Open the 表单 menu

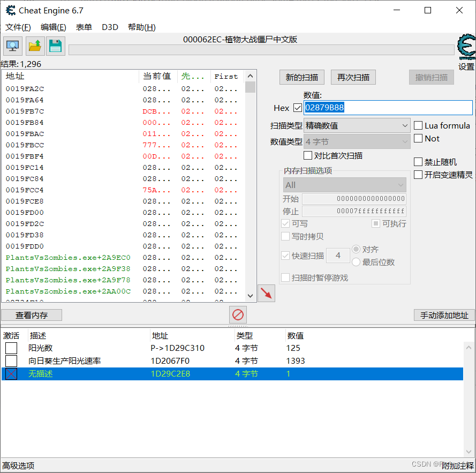(84, 27)
